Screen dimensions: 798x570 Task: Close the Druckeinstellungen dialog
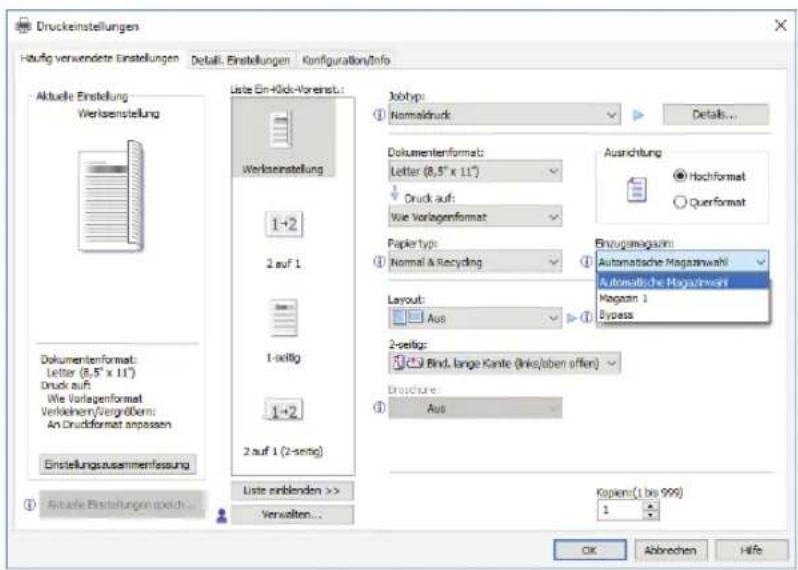[x=780, y=25]
